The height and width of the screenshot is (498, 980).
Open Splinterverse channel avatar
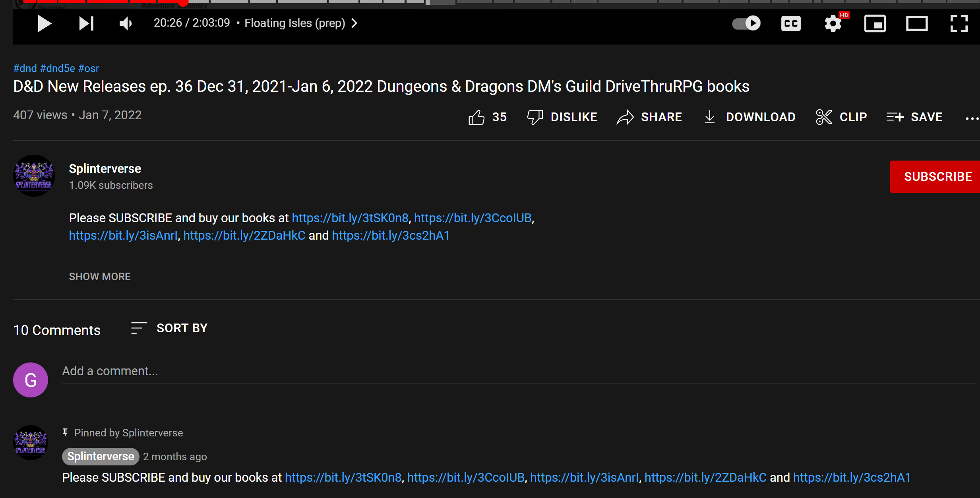click(34, 176)
